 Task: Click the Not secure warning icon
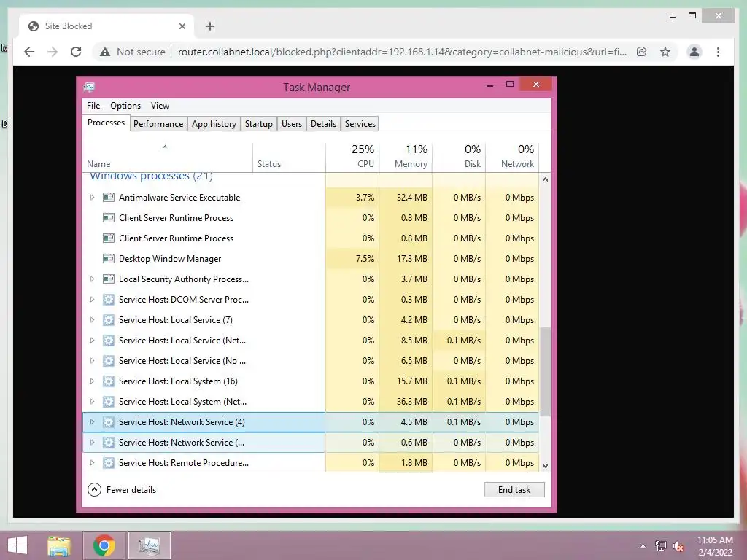click(105, 52)
